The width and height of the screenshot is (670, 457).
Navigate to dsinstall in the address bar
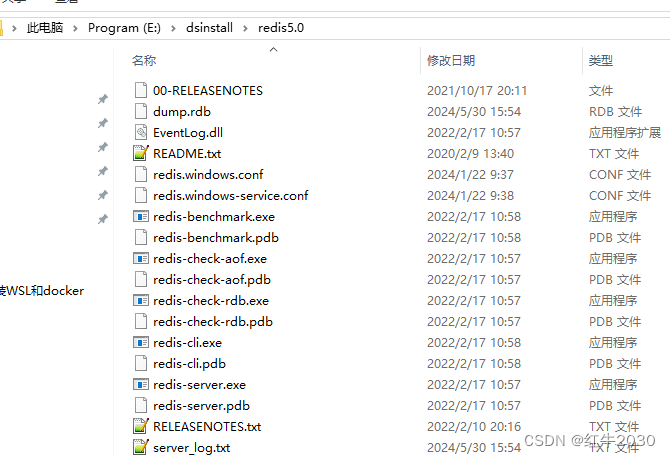click(x=209, y=28)
